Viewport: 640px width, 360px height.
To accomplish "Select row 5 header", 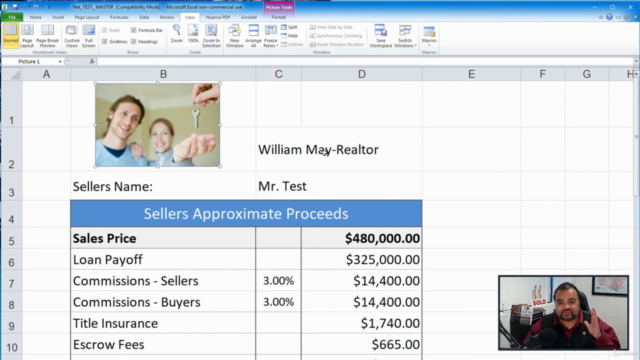I will 11,238.
